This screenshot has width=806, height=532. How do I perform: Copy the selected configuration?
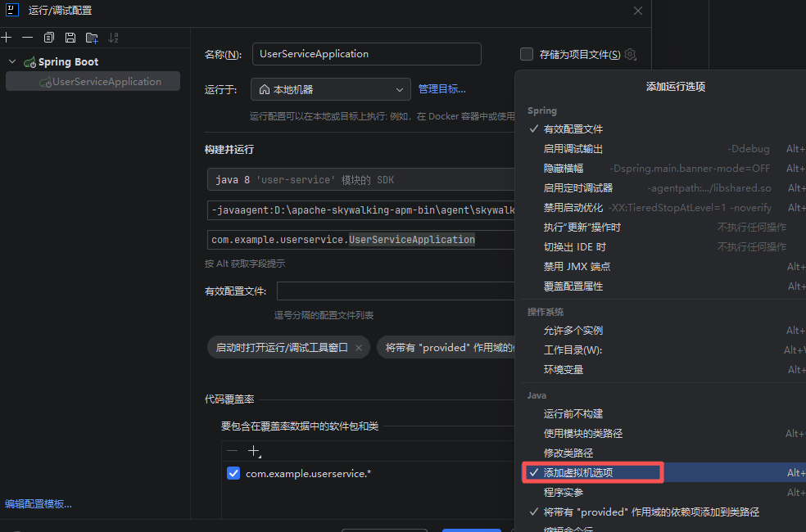(x=49, y=38)
